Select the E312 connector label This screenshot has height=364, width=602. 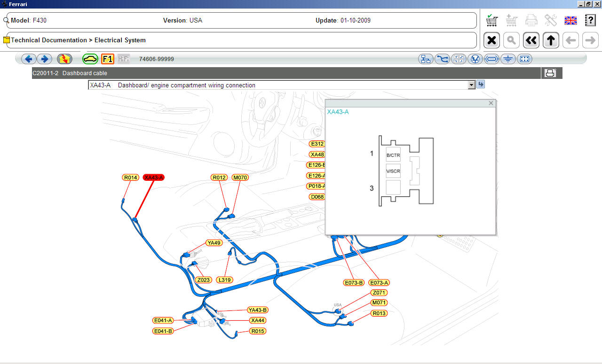pyautogui.click(x=317, y=144)
